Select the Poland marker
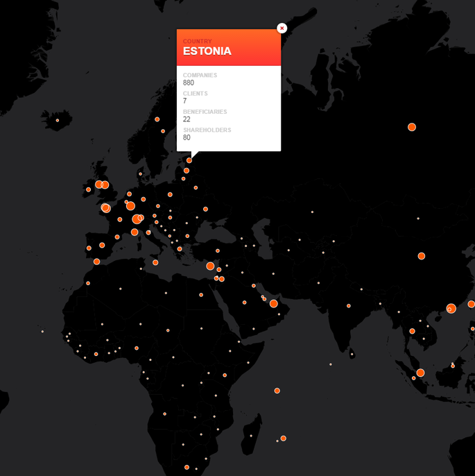The width and height of the screenshot is (475, 476). pos(170,194)
